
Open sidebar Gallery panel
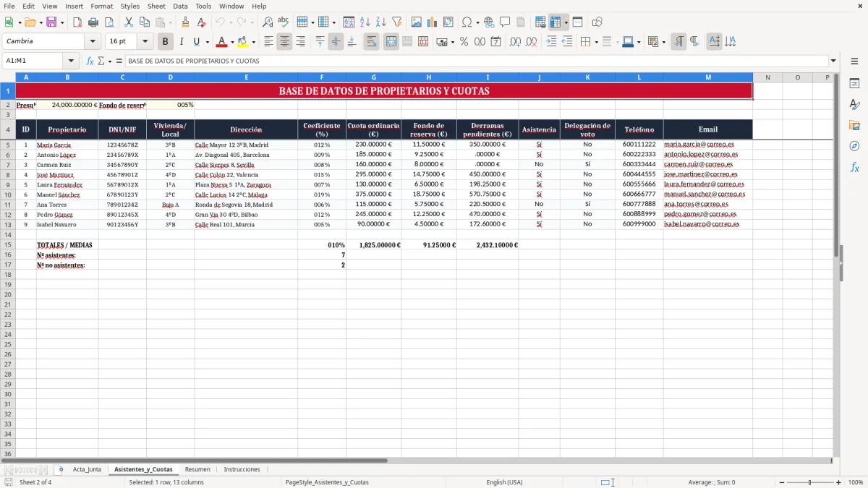click(854, 126)
